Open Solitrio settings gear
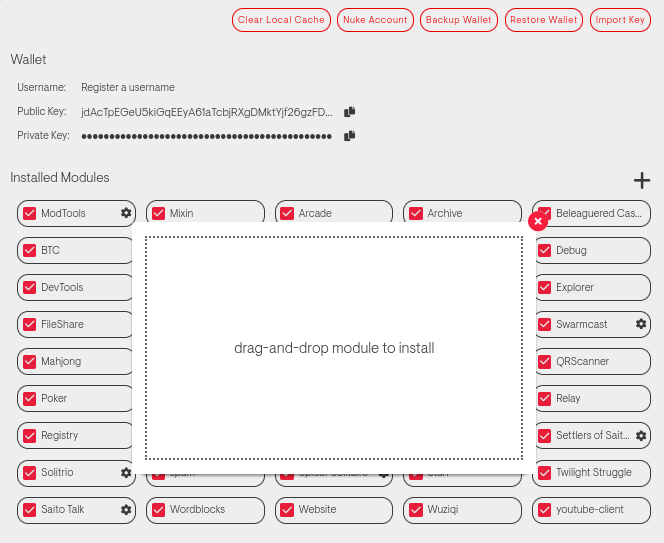 (126, 472)
